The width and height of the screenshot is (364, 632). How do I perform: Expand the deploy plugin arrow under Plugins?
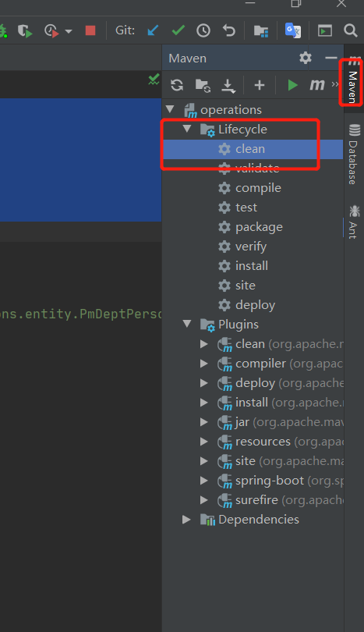click(x=204, y=383)
